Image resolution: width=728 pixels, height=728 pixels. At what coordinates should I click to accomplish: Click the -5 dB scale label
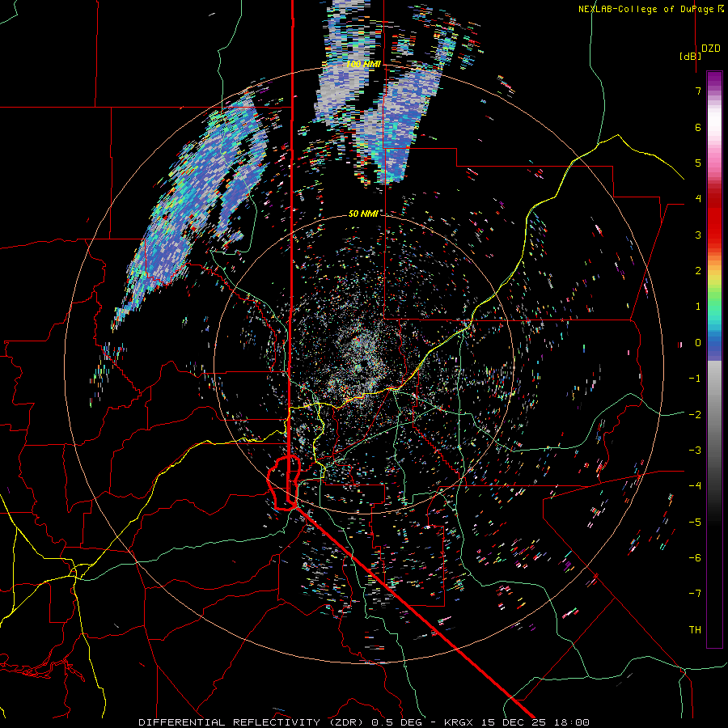(695, 522)
